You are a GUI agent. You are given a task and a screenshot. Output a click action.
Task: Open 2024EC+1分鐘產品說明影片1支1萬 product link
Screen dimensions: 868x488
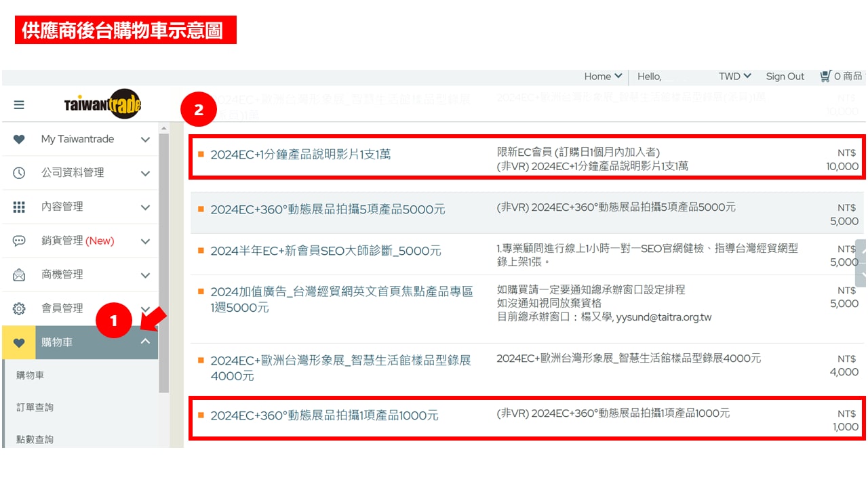300,155
